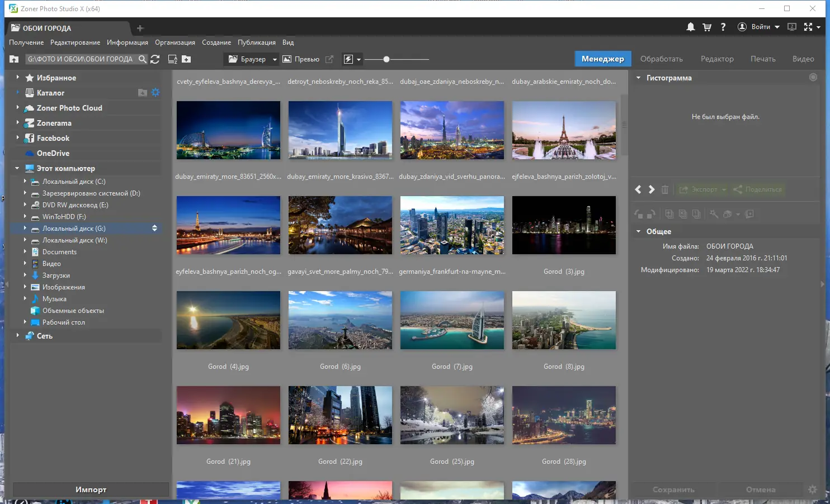Click the notifications bell icon
The height and width of the screenshot is (504, 830).
click(691, 26)
